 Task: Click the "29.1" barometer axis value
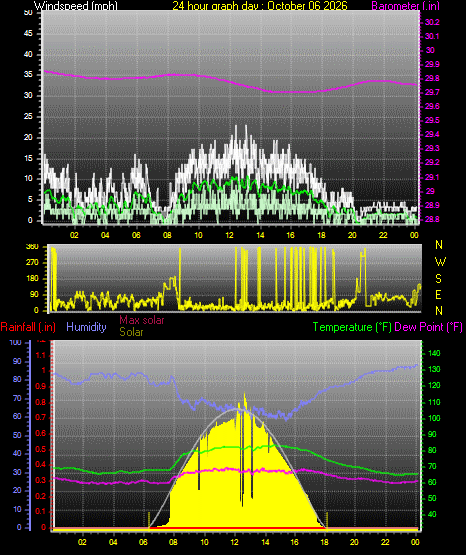click(432, 177)
